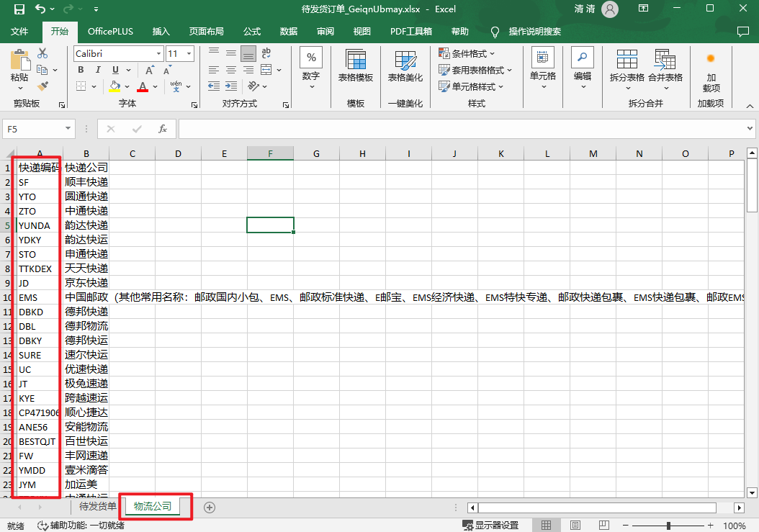This screenshot has width=759, height=532.
Task: Open the Calibri font name dropdown
Action: pyautogui.click(x=158, y=54)
